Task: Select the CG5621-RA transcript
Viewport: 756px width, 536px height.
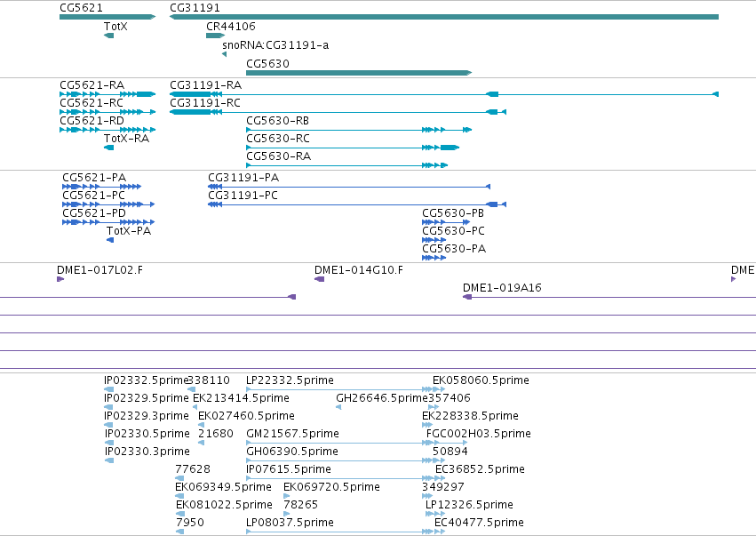Action: pos(107,94)
